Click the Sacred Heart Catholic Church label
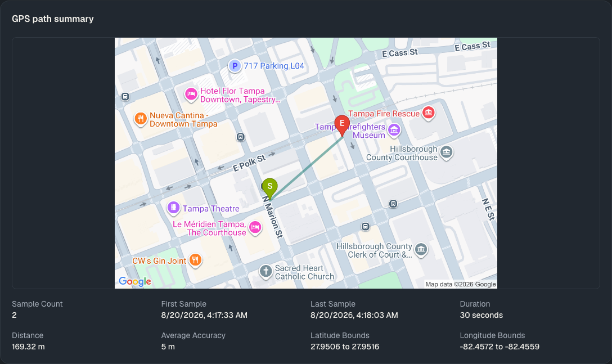The width and height of the screenshot is (612, 364). point(304,272)
